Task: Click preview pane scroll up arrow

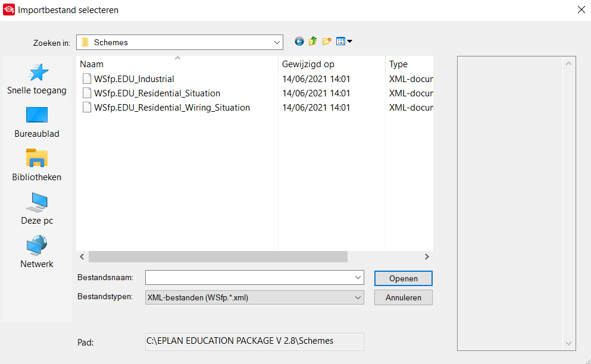Action: 569,64
